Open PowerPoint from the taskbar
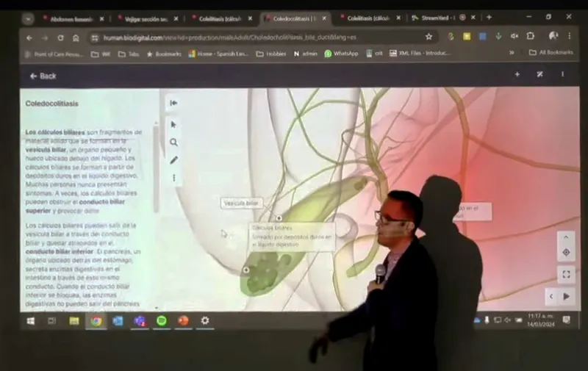This screenshot has width=588, height=371. pyautogui.click(x=183, y=320)
